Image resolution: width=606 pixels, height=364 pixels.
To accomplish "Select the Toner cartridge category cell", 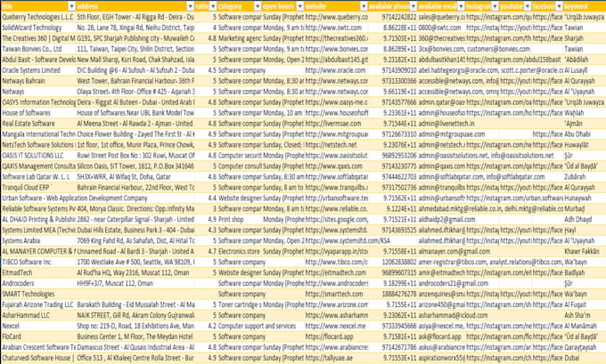I will 240,304.
